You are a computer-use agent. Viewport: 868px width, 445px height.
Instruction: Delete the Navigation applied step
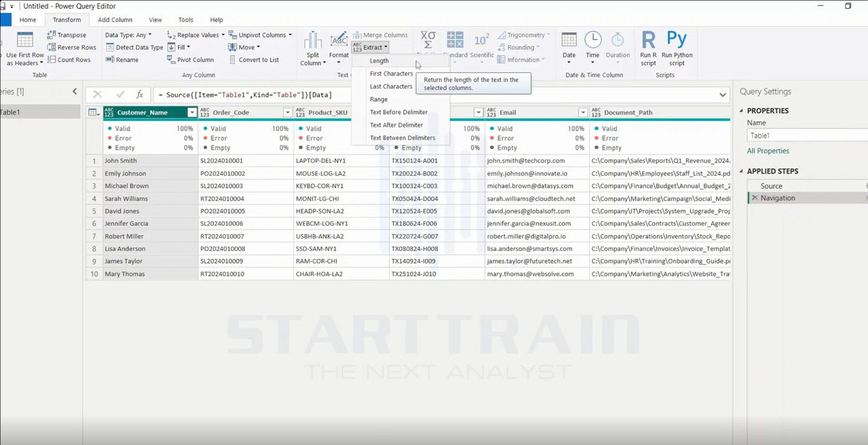754,198
